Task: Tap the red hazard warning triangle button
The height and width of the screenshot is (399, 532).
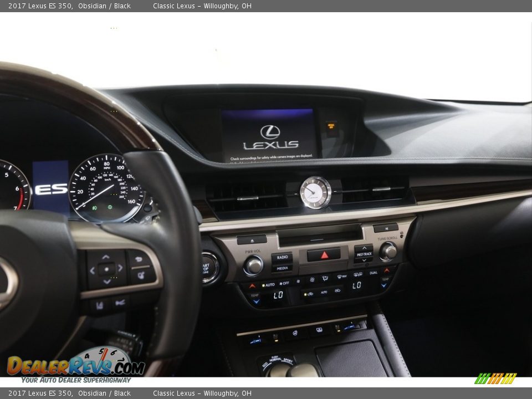Action: pos(324,254)
